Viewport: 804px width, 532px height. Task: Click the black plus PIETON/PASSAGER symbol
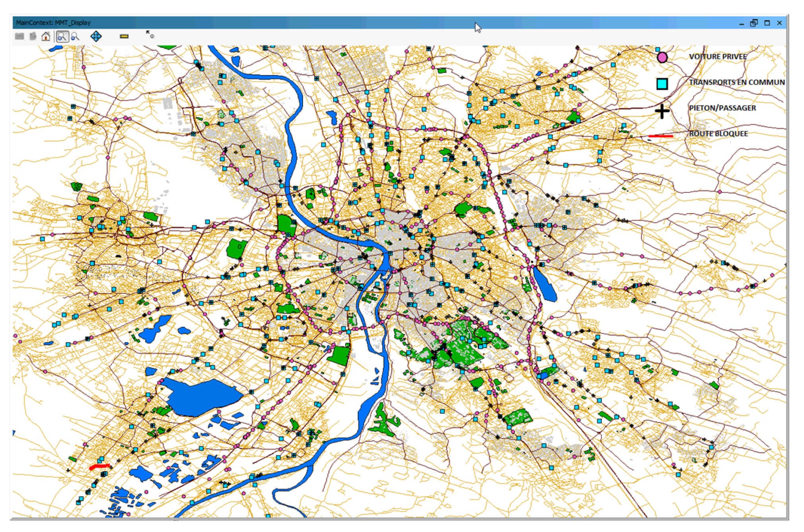click(662, 111)
